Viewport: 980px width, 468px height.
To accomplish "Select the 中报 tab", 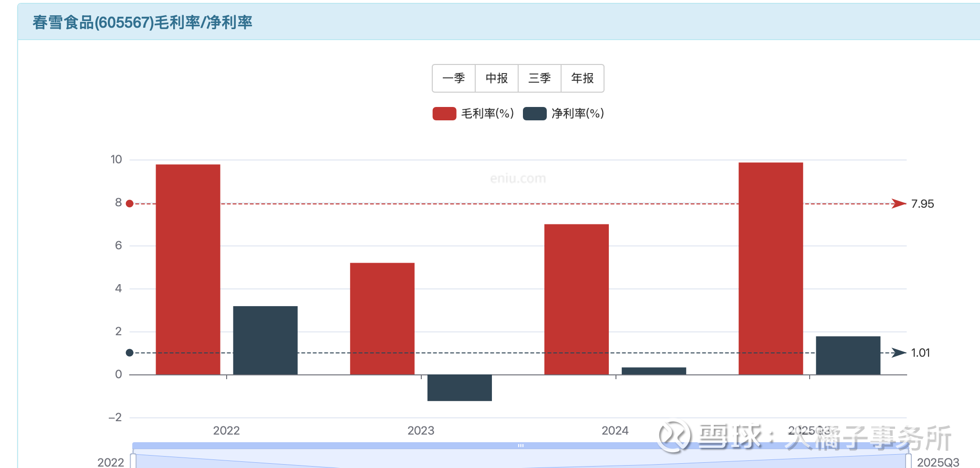I will tap(497, 78).
